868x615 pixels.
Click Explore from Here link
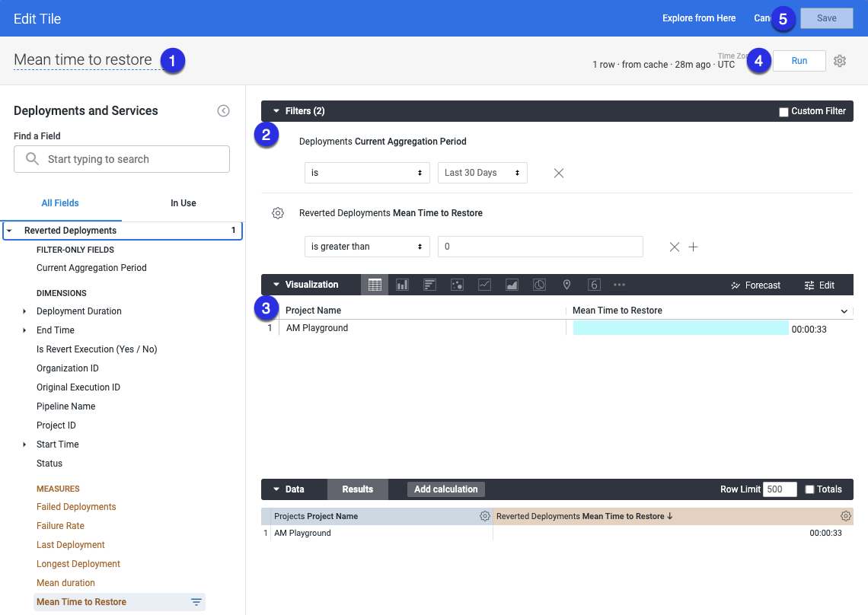(699, 18)
